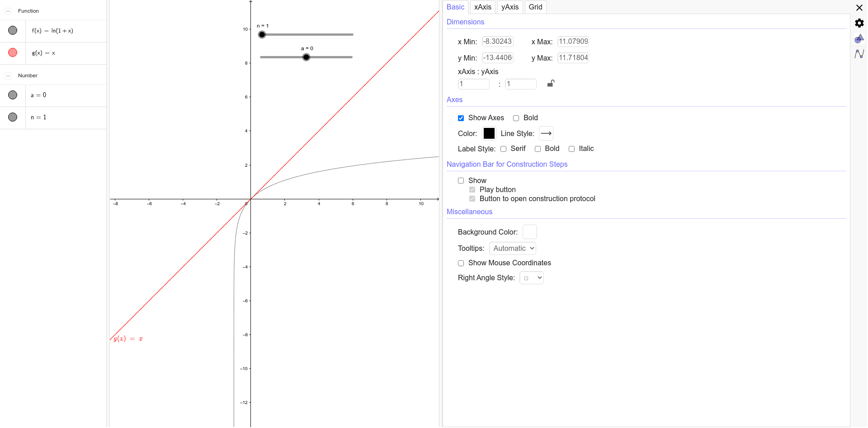
Task: Open the Graphics view function-curve icon
Action: [x=859, y=54]
